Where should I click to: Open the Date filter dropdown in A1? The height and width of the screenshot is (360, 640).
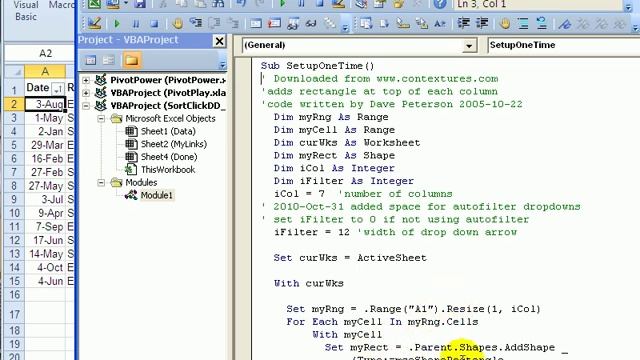point(58,88)
